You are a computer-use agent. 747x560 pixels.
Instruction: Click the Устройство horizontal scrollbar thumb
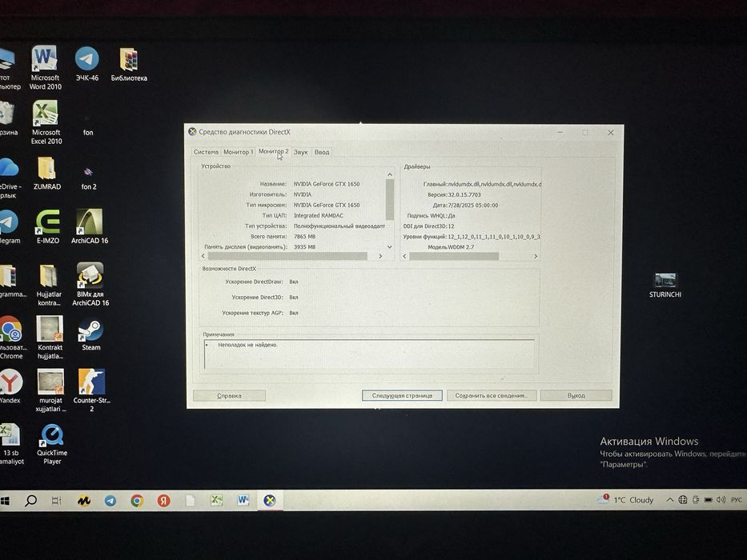(x=287, y=256)
